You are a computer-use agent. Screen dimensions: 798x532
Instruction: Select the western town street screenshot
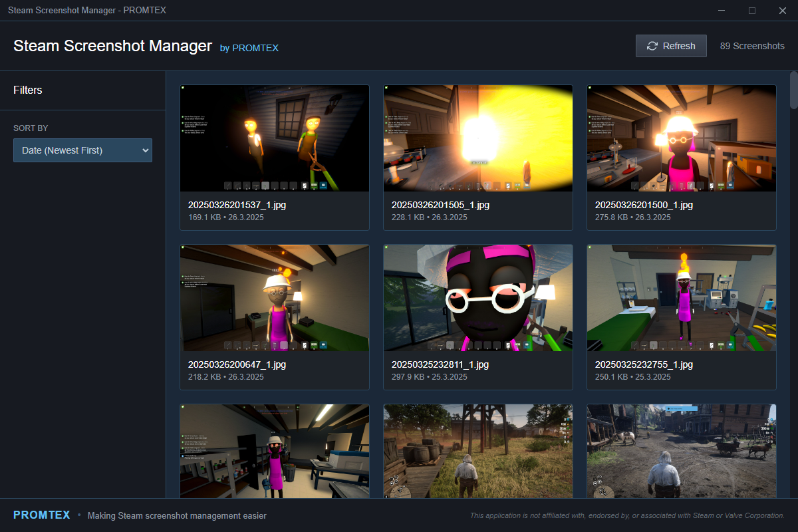682,451
